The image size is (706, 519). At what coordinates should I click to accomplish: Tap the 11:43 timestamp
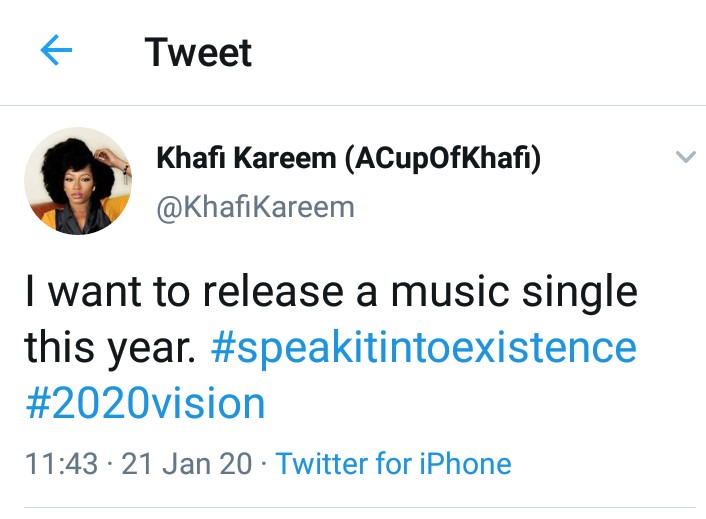coord(62,464)
